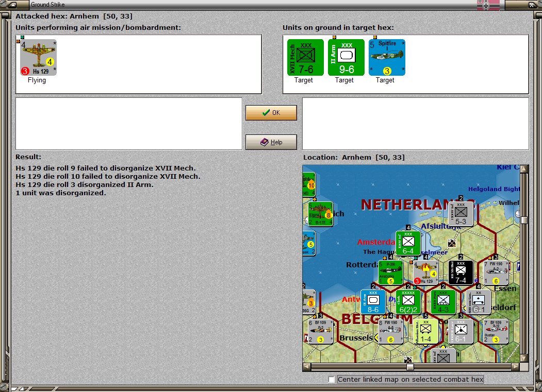Click the black SS 7-4 unit counter
The image size is (542, 392).
461,273
